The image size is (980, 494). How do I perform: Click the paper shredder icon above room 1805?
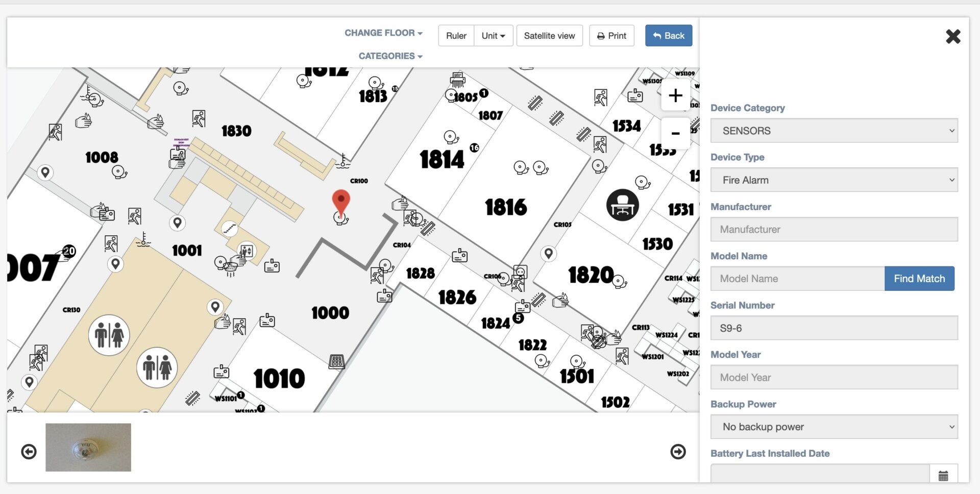click(x=457, y=80)
